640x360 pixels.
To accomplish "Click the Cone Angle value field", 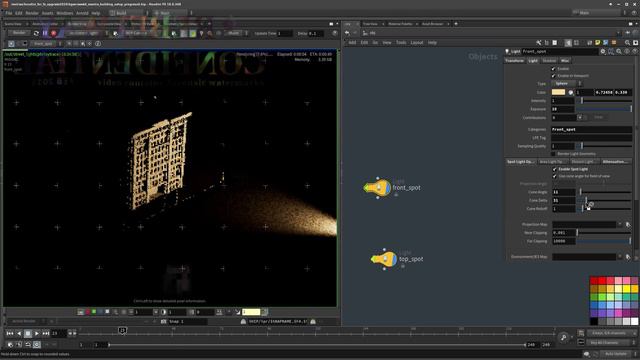I will [x=564, y=192].
